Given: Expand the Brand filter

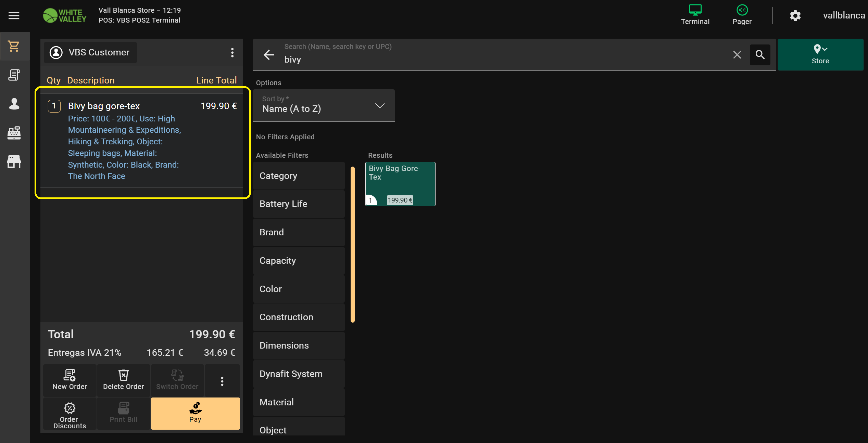Looking at the screenshot, I should 299,232.
